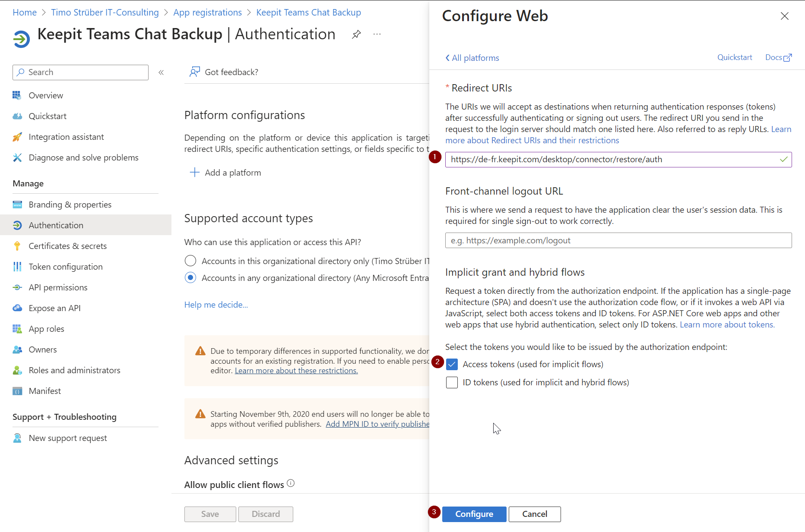Select single organizational directory accounts option

(190, 261)
